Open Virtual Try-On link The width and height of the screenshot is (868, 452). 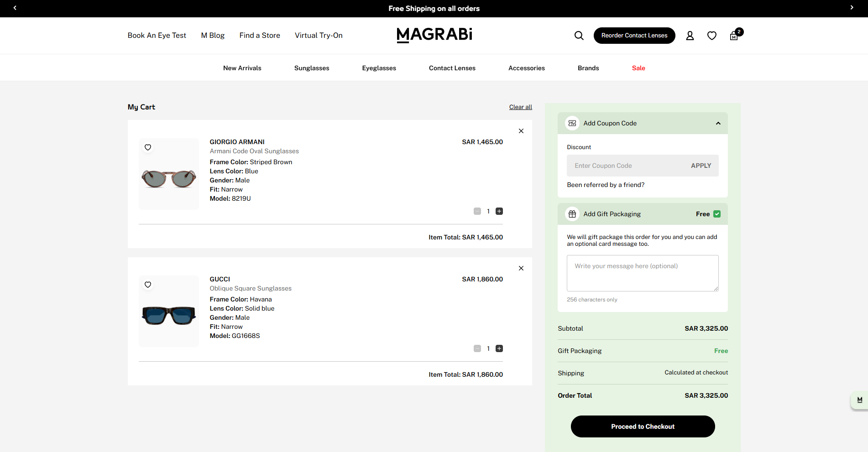[319, 35]
